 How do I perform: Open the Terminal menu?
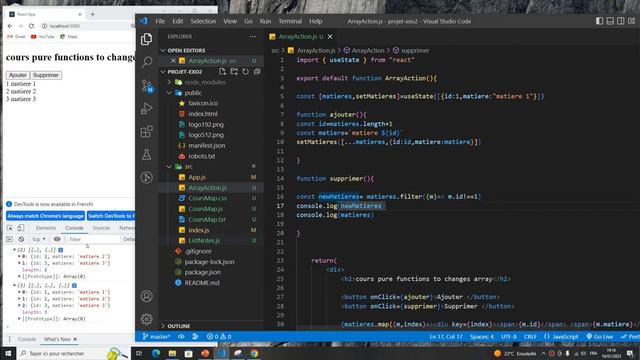click(x=290, y=21)
